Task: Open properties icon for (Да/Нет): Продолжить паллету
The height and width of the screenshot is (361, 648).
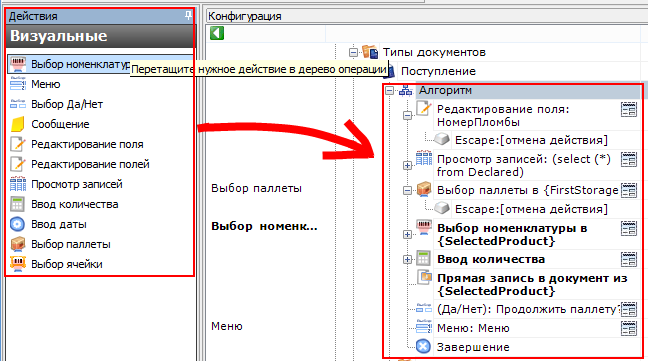Action: (629, 309)
